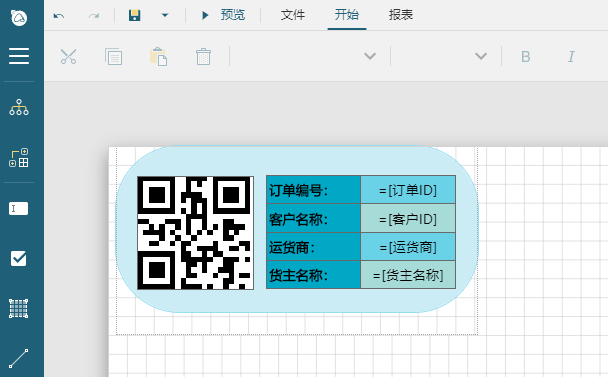
Task: Click the 预览 preview button
Action: click(x=223, y=15)
